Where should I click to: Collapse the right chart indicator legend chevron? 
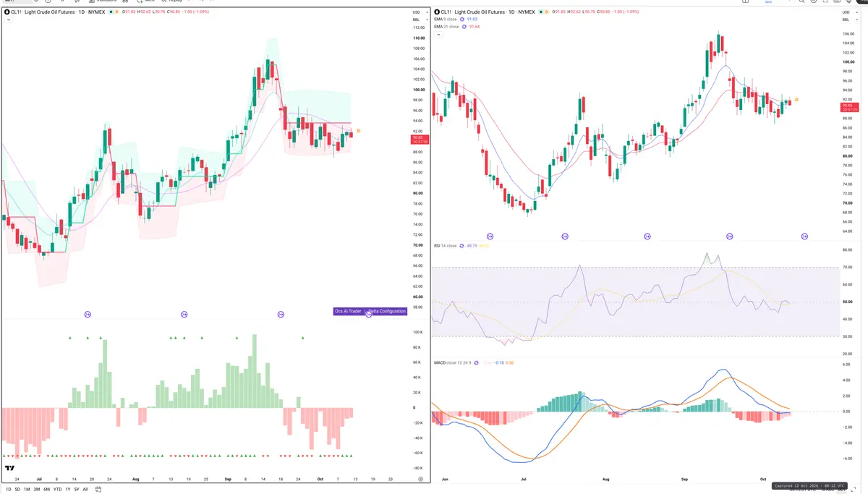coord(437,35)
